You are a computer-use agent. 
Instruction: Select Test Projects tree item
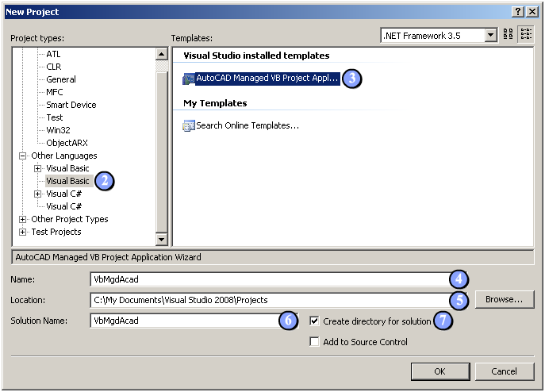pos(56,232)
